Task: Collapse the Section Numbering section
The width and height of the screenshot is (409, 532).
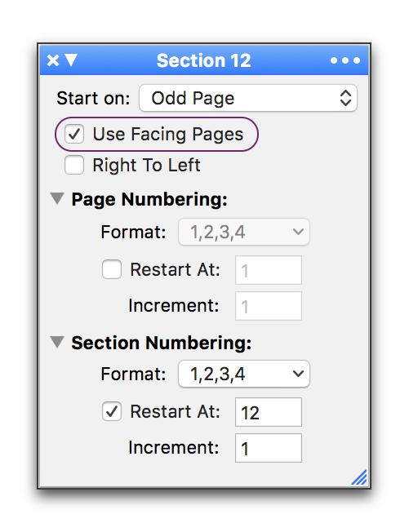Action: [57, 343]
